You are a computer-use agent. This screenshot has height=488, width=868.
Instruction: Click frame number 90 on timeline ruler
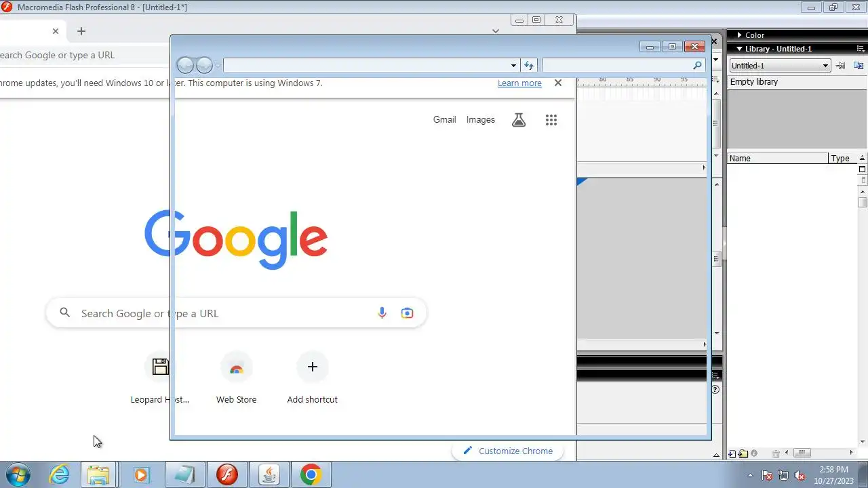click(657, 79)
